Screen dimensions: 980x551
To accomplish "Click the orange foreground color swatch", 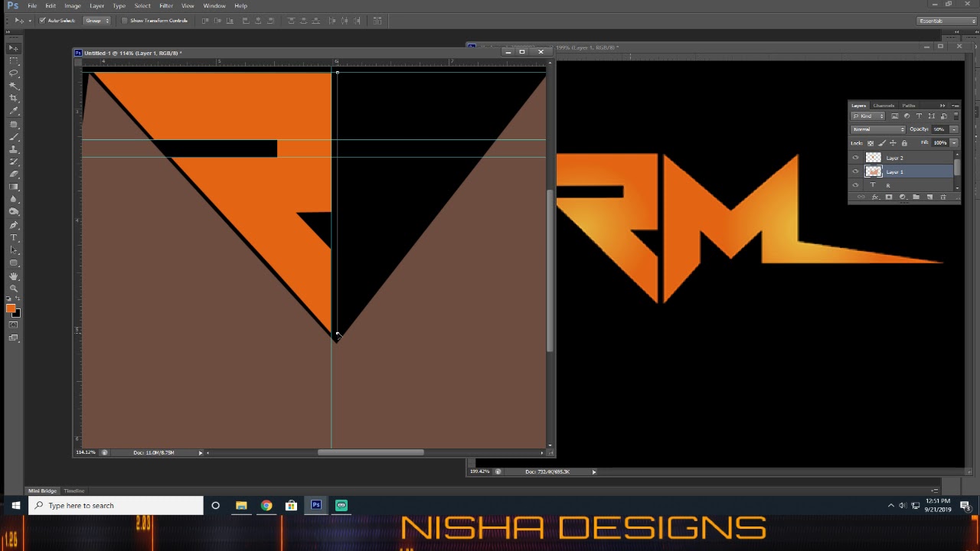I will pyautogui.click(x=10, y=308).
